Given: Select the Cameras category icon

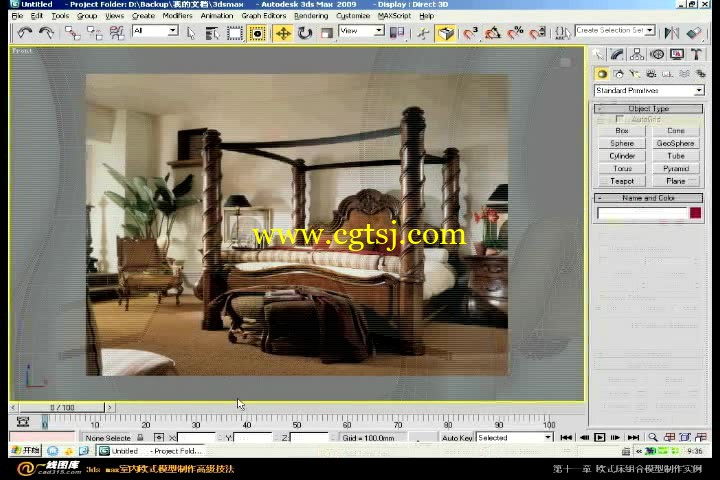Looking at the screenshot, I should (651, 73).
